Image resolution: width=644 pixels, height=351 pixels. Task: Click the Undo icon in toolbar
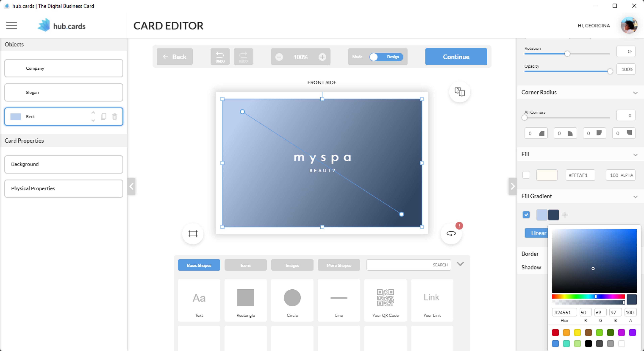coord(220,57)
